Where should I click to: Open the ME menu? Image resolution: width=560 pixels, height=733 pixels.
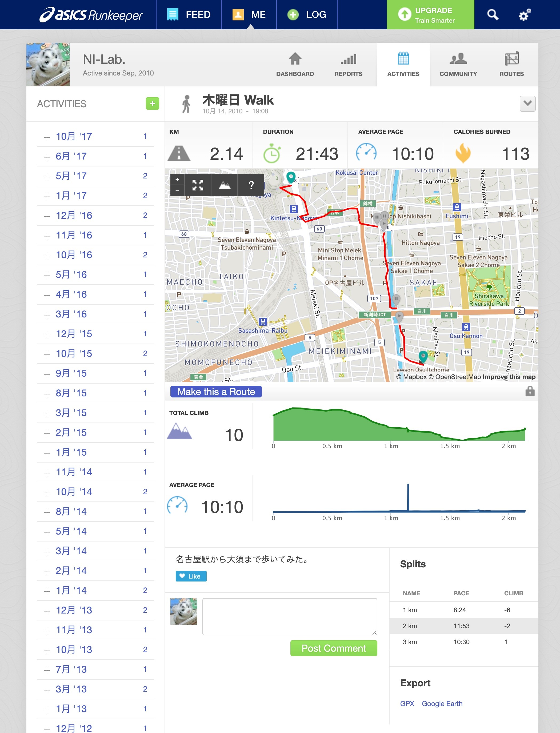[x=249, y=15]
